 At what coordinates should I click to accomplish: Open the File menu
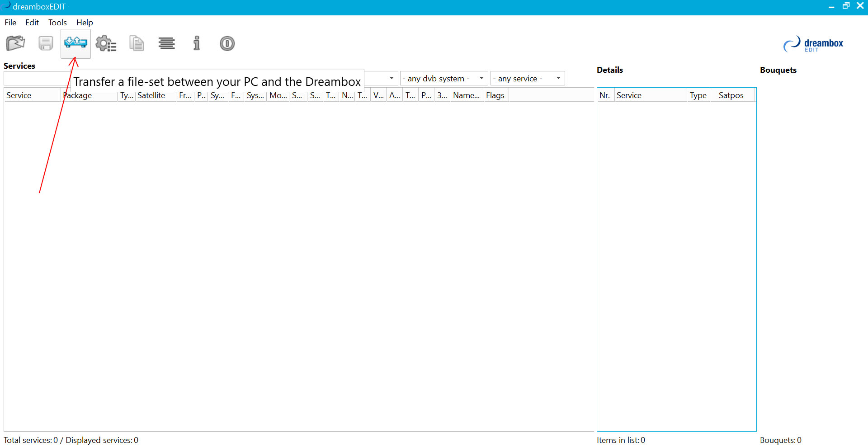tap(10, 23)
